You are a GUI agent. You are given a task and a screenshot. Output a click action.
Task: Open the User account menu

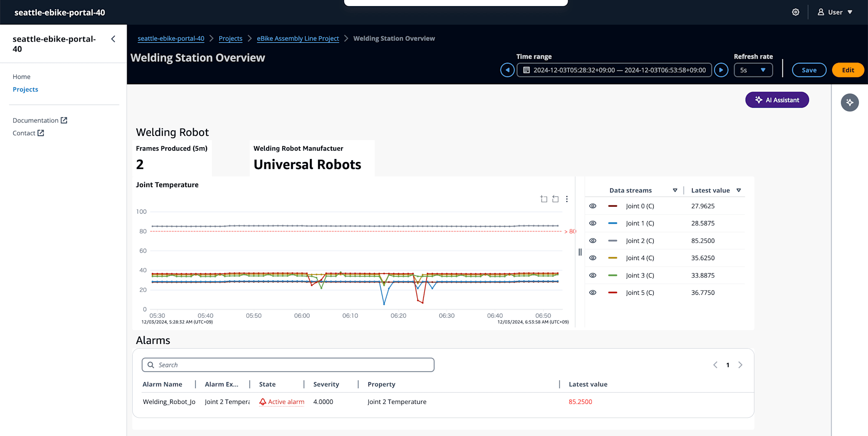pyautogui.click(x=835, y=12)
